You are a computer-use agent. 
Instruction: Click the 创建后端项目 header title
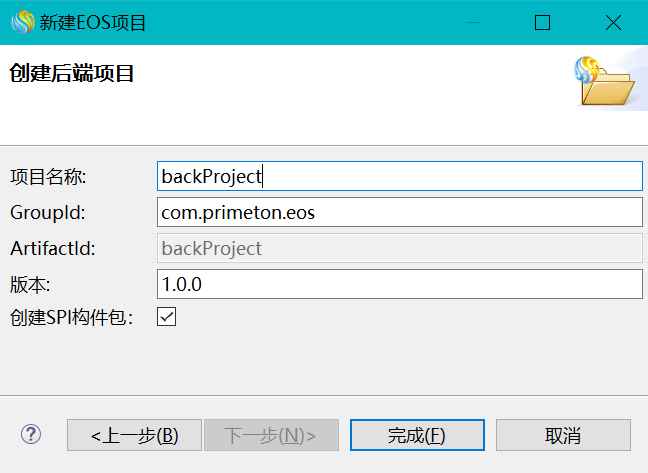coord(72,73)
